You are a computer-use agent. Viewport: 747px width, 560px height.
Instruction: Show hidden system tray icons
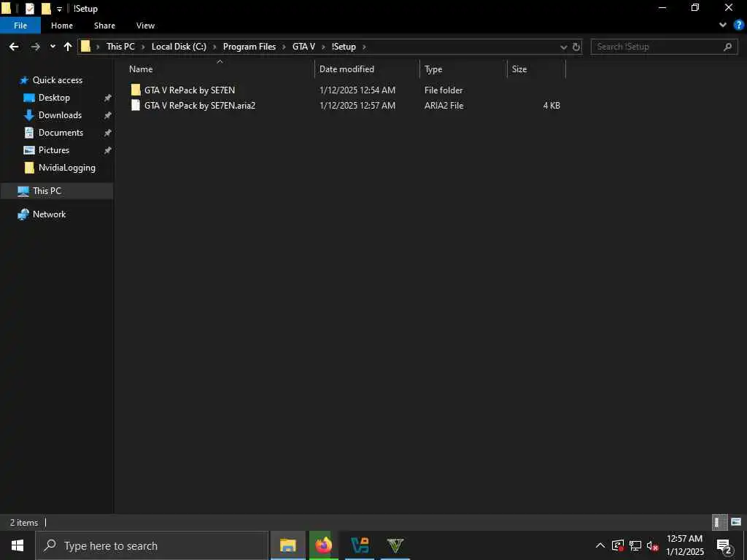point(600,545)
